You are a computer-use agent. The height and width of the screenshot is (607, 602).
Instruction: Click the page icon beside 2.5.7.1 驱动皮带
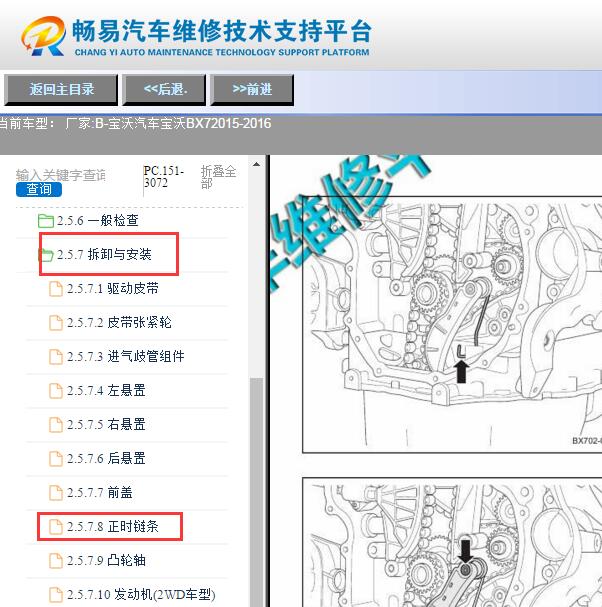[56, 289]
